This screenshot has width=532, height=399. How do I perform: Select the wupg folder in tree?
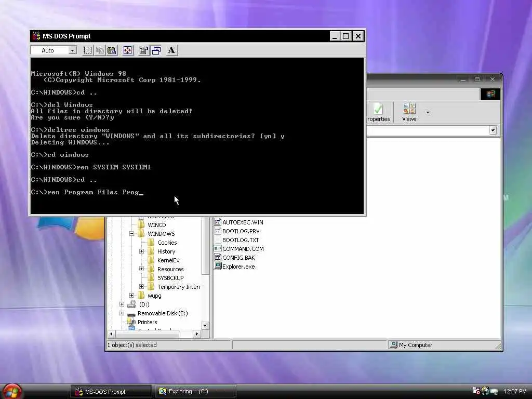pos(154,296)
